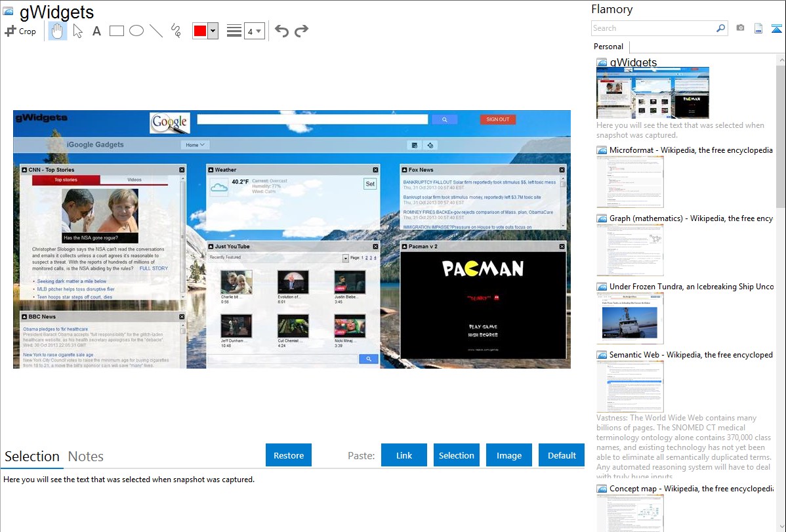
Task: Click the Microformat - Wikipedia title
Action: point(691,150)
